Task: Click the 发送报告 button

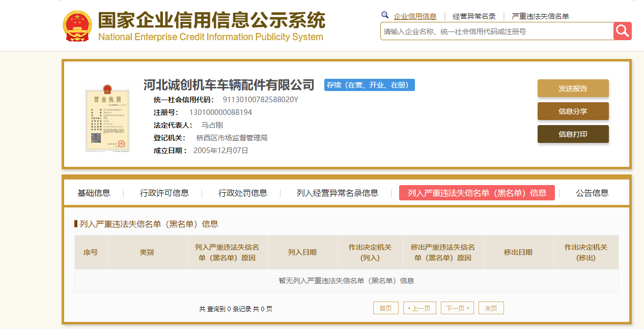Action: coord(573,88)
